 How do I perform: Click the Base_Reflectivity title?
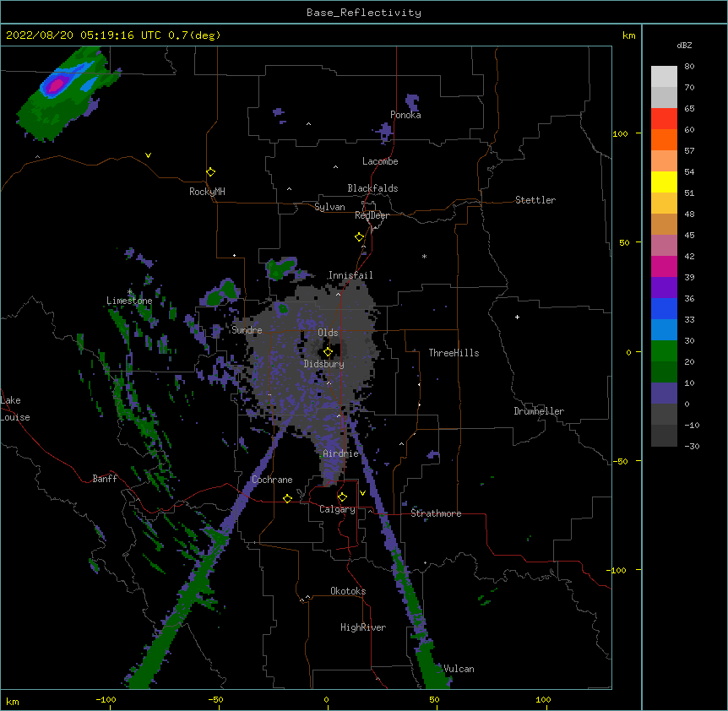click(x=364, y=13)
